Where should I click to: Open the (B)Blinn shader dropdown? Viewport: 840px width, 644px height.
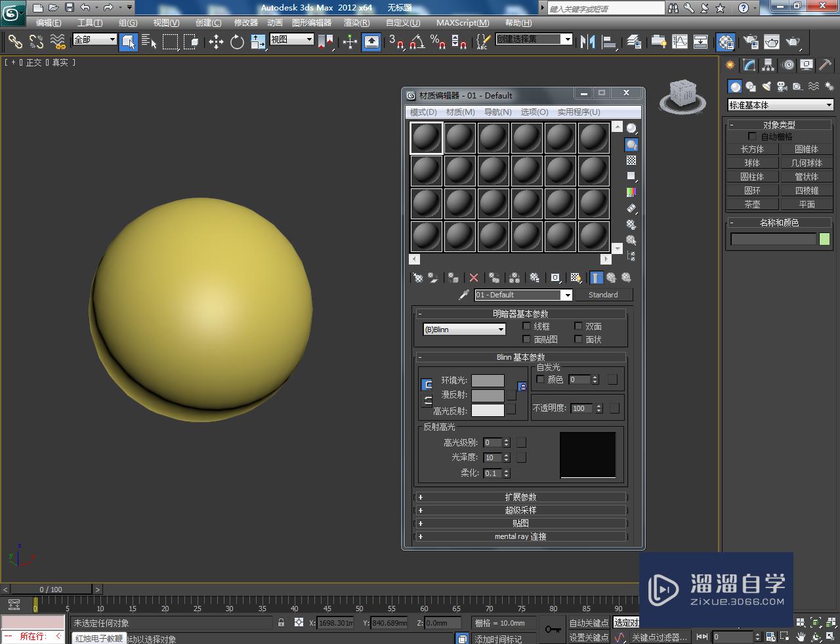(x=464, y=330)
